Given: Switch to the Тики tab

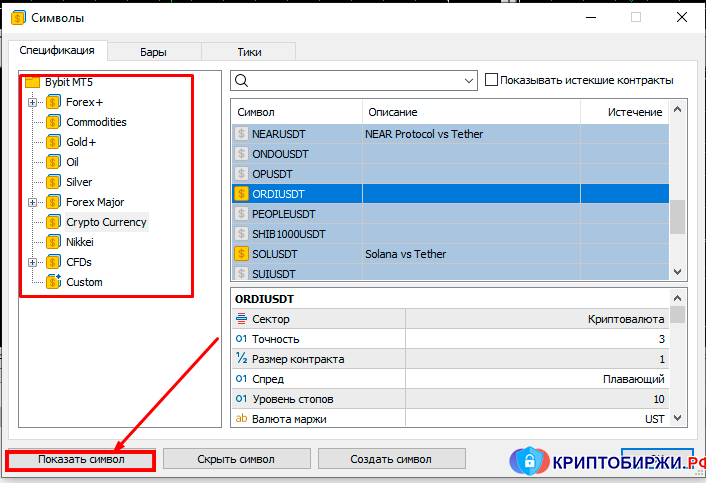Looking at the screenshot, I should (x=249, y=52).
